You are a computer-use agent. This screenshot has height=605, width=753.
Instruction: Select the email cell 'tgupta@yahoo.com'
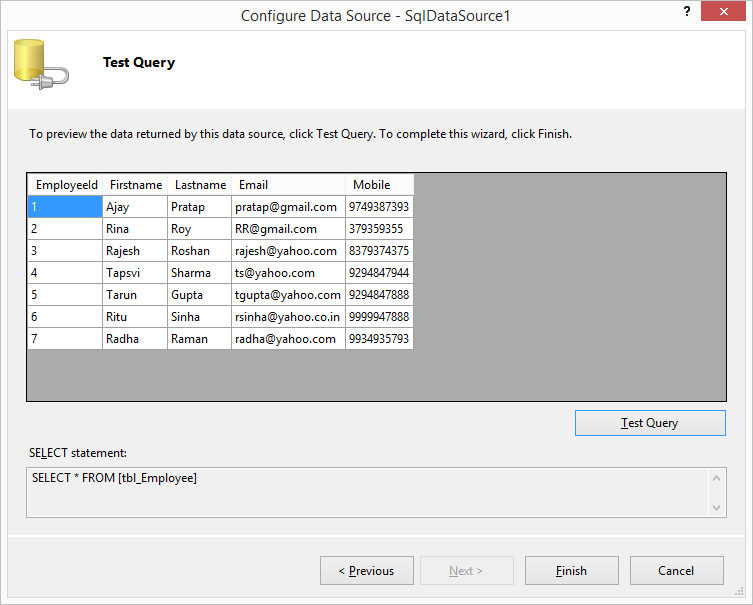pos(288,295)
